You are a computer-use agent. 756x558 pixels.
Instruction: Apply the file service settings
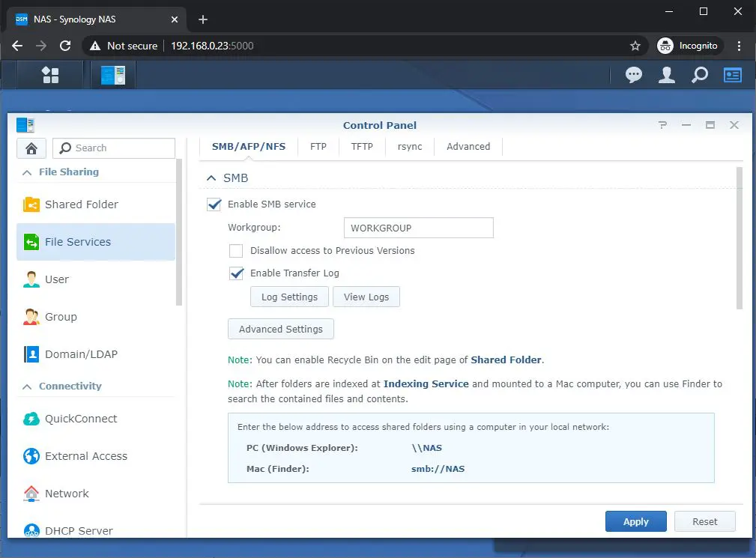[x=636, y=521]
